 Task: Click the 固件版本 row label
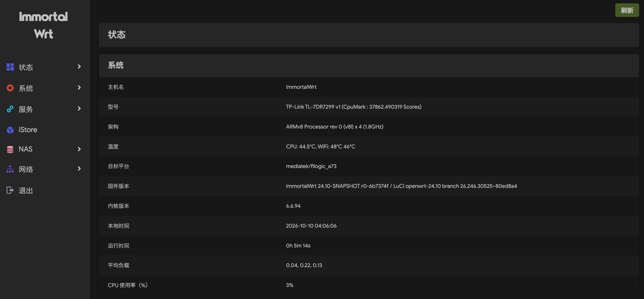119,186
